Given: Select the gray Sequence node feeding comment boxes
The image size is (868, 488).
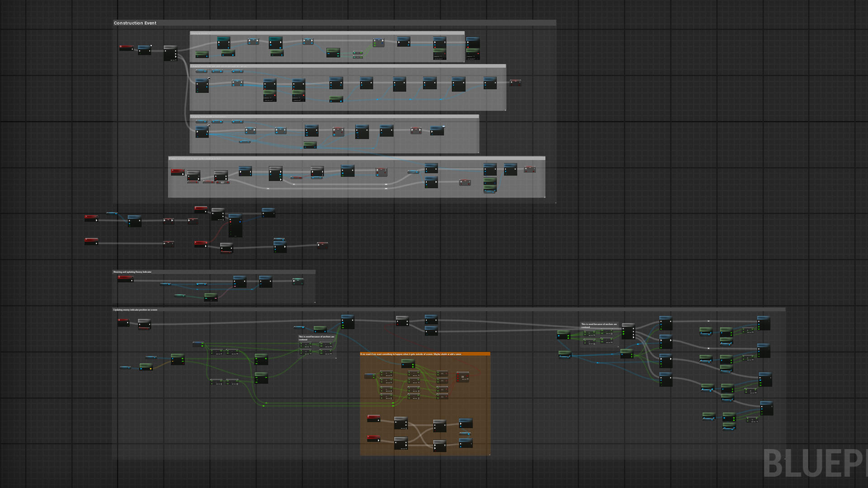Looking at the screenshot, I should (170, 53).
